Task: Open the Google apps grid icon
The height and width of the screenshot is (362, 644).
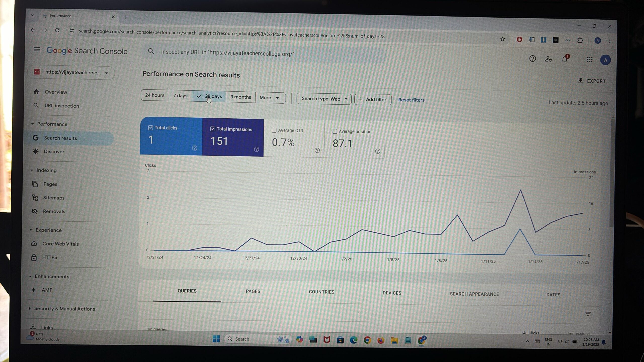Action: tap(590, 60)
